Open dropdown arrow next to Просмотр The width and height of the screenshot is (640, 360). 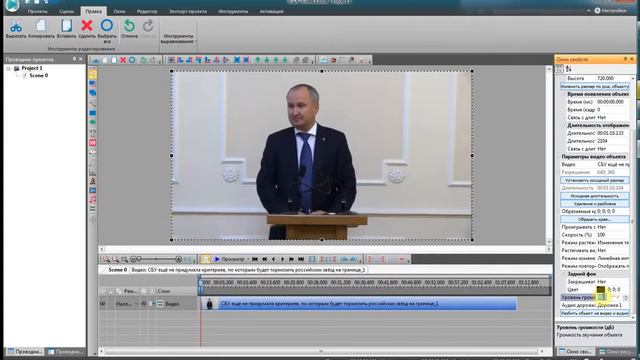click(x=248, y=259)
